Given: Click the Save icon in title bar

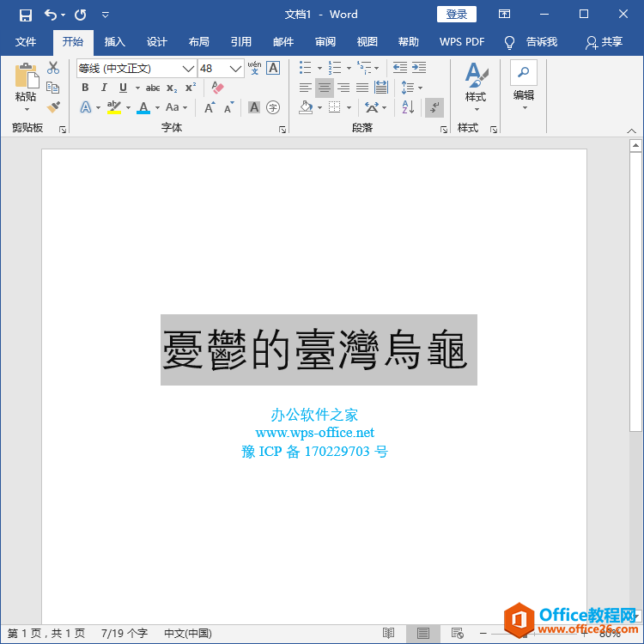Looking at the screenshot, I should (x=26, y=15).
